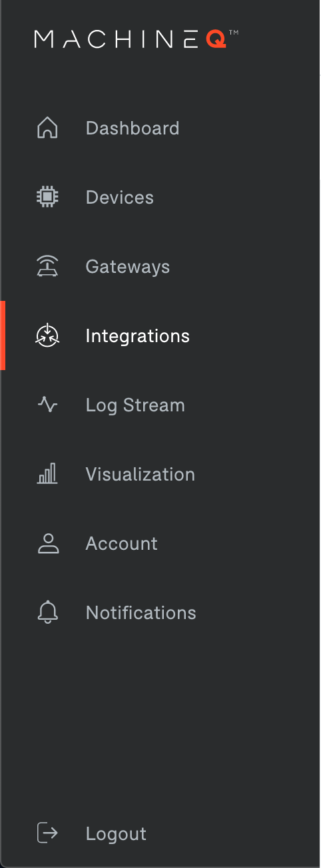Click the Log Stream pulse icon
Image resolution: width=321 pixels, height=868 pixels.
[47, 405]
